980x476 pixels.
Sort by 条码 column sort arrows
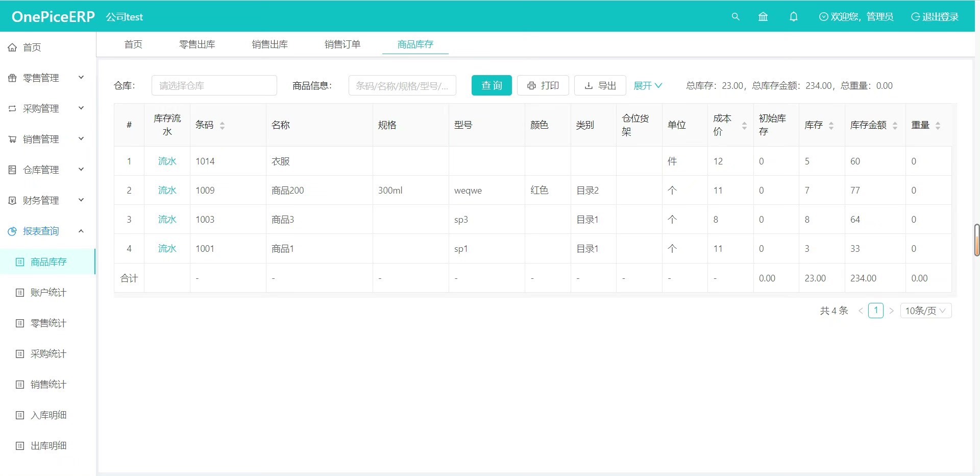pos(222,126)
